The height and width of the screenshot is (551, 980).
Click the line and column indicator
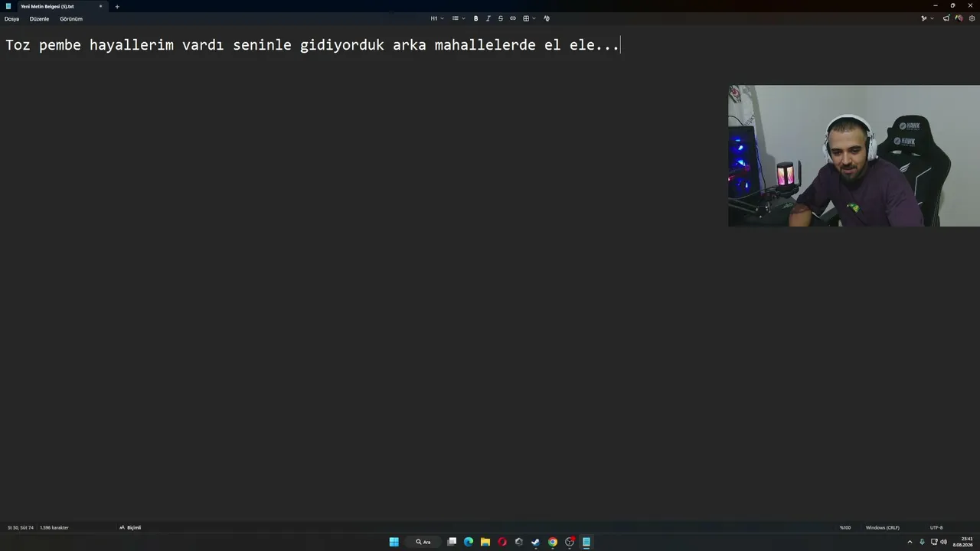pyautogui.click(x=21, y=527)
